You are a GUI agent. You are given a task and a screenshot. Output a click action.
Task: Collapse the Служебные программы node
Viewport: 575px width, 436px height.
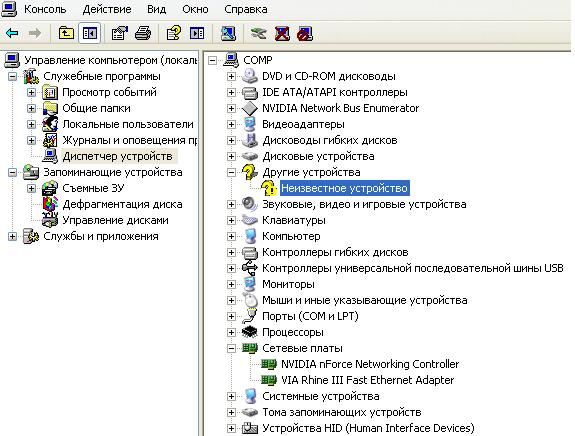[12, 76]
